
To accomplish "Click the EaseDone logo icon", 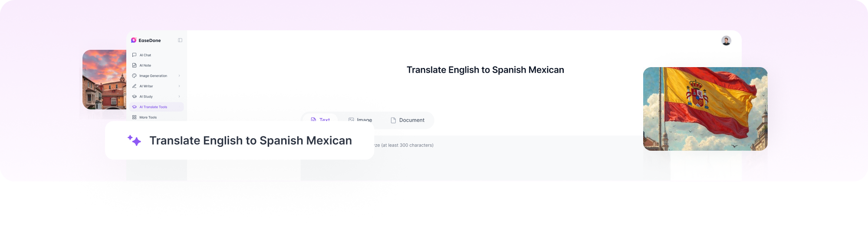I will (x=134, y=40).
